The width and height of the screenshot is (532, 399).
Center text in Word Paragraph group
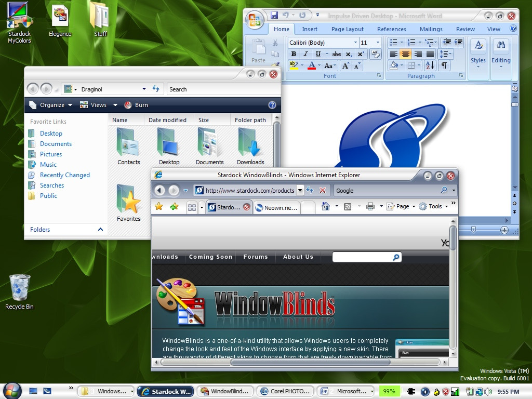click(405, 54)
